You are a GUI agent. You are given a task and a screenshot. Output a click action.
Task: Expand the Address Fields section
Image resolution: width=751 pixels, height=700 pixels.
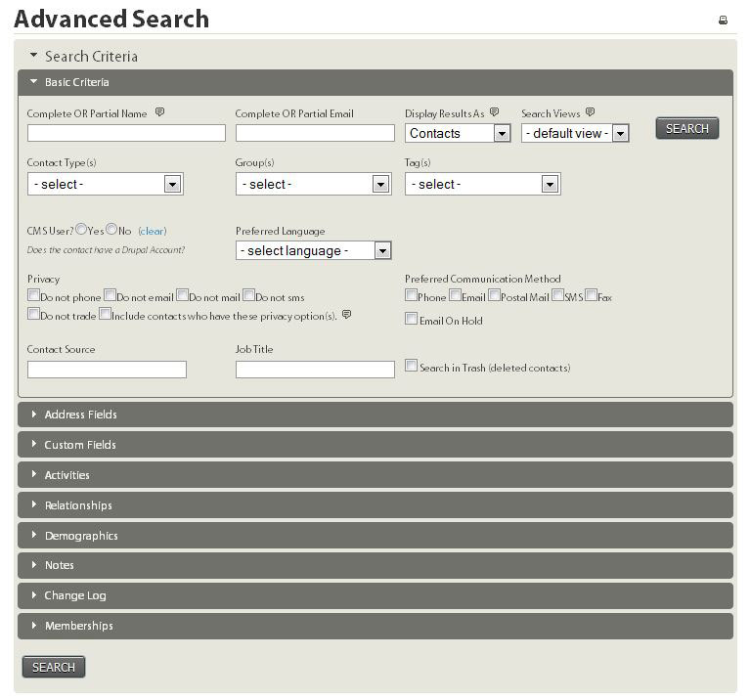(x=80, y=415)
